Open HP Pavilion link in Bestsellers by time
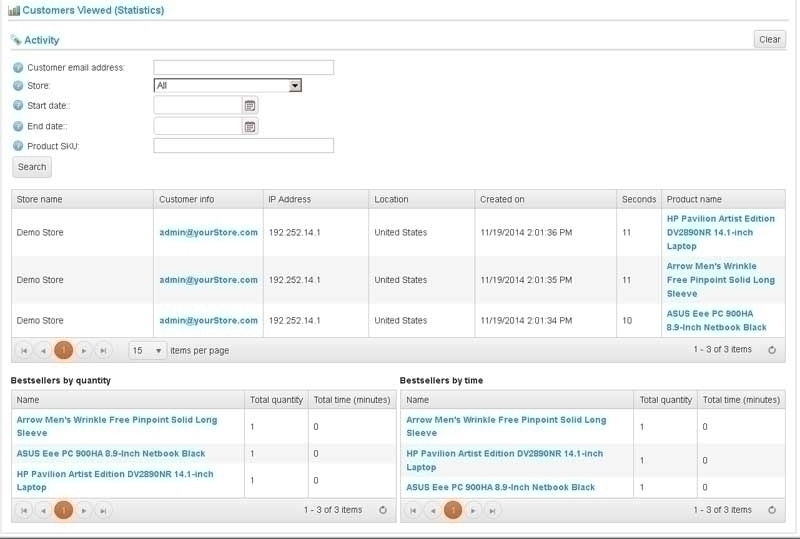Viewport: 800px width, 539px height. 505,460
